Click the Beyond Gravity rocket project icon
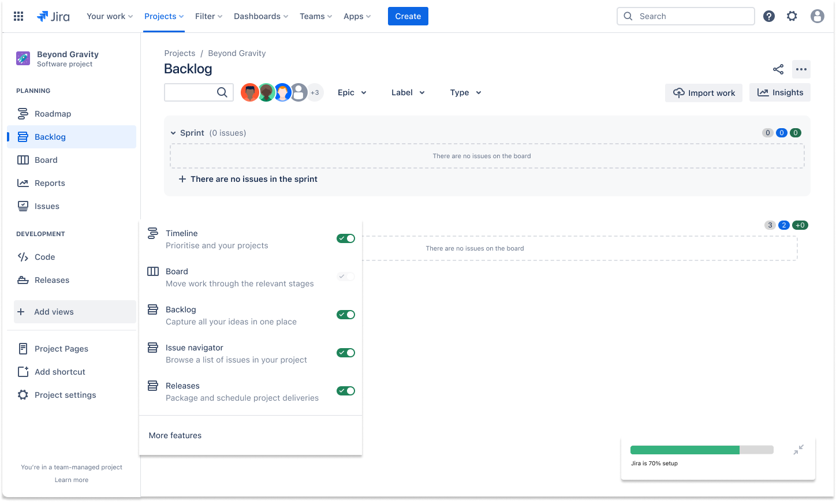This screenshot has height=504, width=836. (x=23, y=58)
